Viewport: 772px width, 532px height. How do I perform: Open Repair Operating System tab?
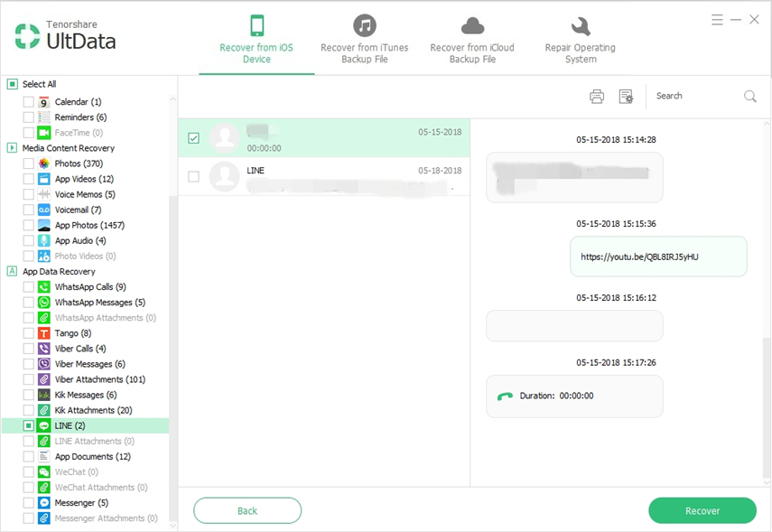click(x=581, y=40)
